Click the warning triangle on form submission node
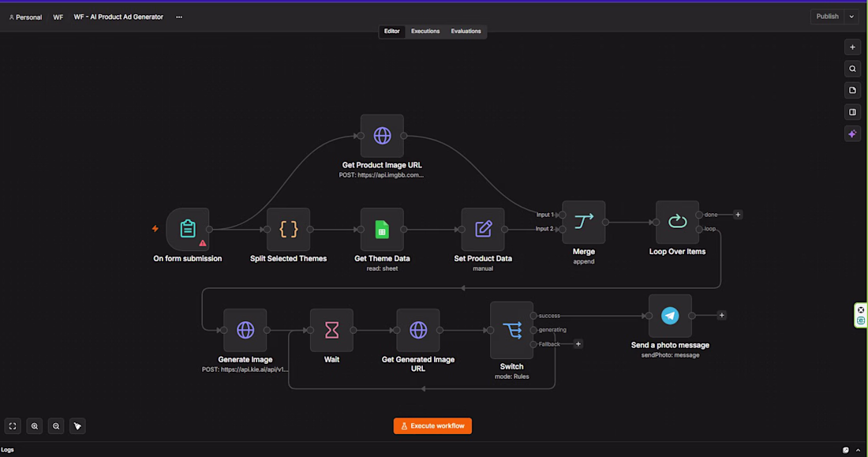 [x=203, y=243]
